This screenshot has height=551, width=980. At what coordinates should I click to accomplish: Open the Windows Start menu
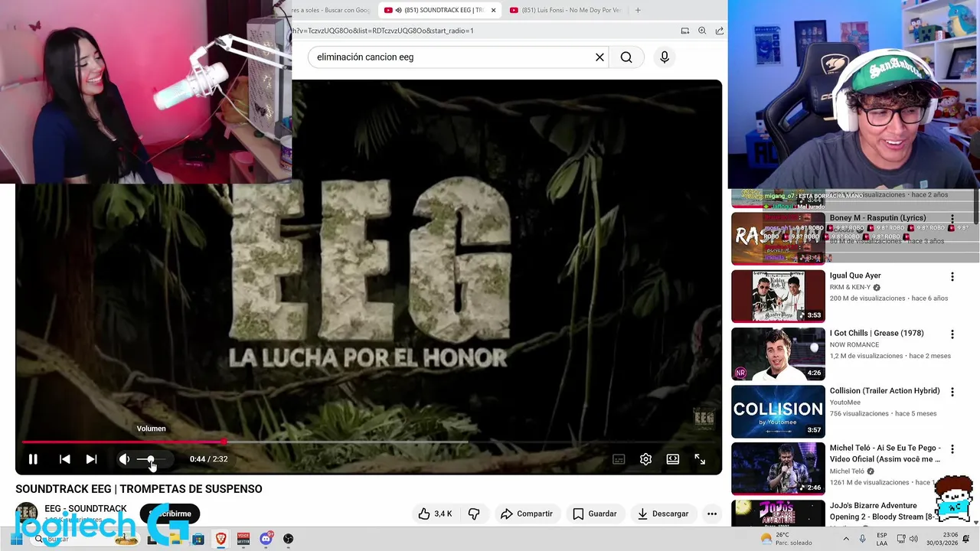coord(16,539)
